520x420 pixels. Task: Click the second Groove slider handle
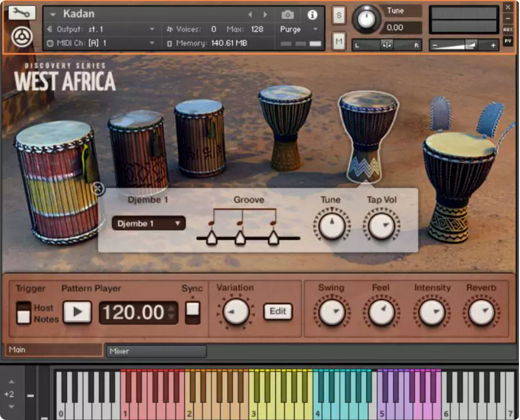point(240,238)
